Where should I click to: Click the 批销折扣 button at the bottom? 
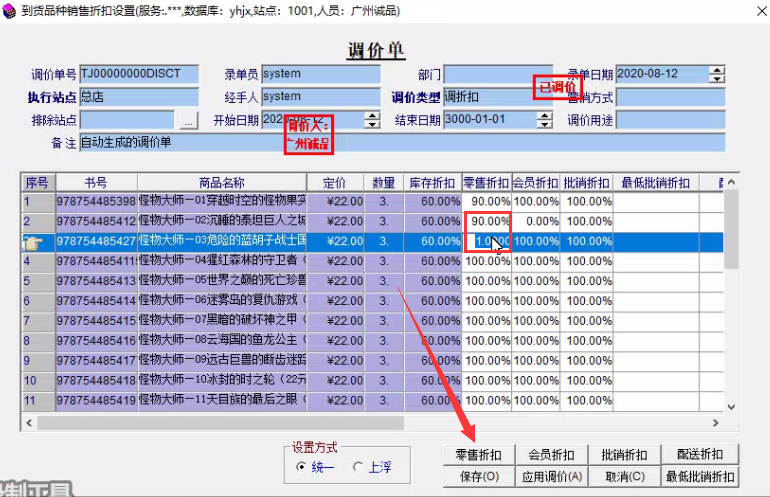tap(624, 455)
